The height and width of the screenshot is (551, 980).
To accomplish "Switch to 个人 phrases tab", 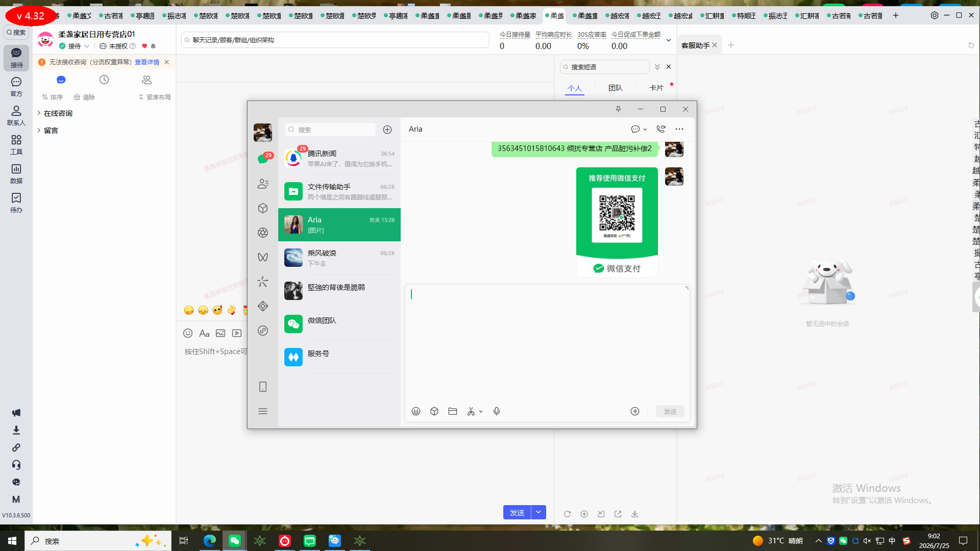I will [575, 88].
